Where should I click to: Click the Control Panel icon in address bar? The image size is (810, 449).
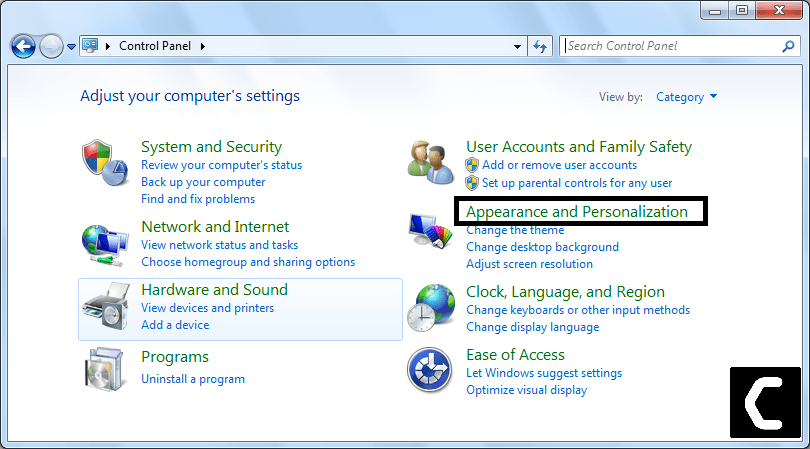pos(90,45)
